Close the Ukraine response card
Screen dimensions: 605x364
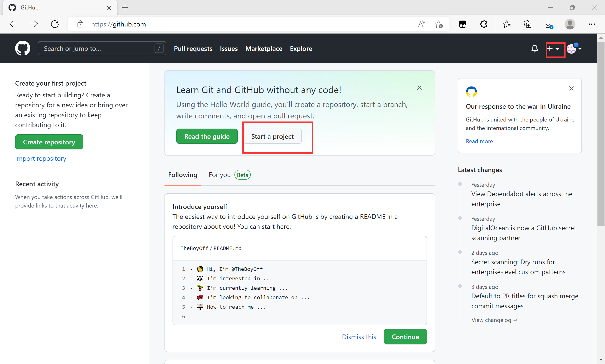click(x=571, y=88)
